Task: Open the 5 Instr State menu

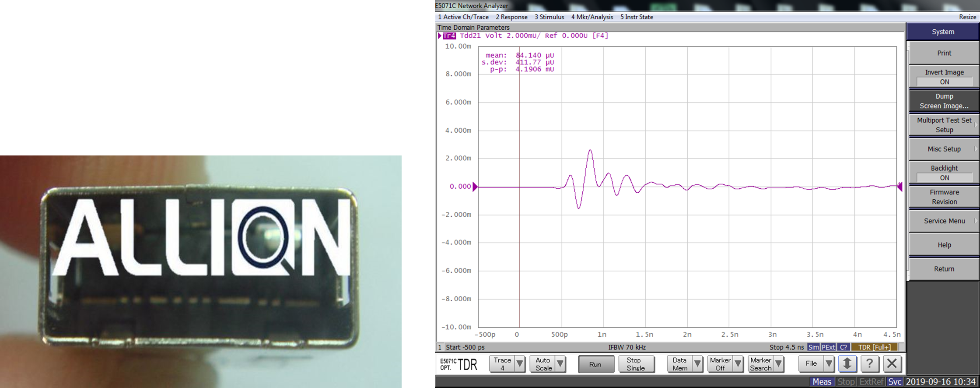Action: [x=637, y=17]
